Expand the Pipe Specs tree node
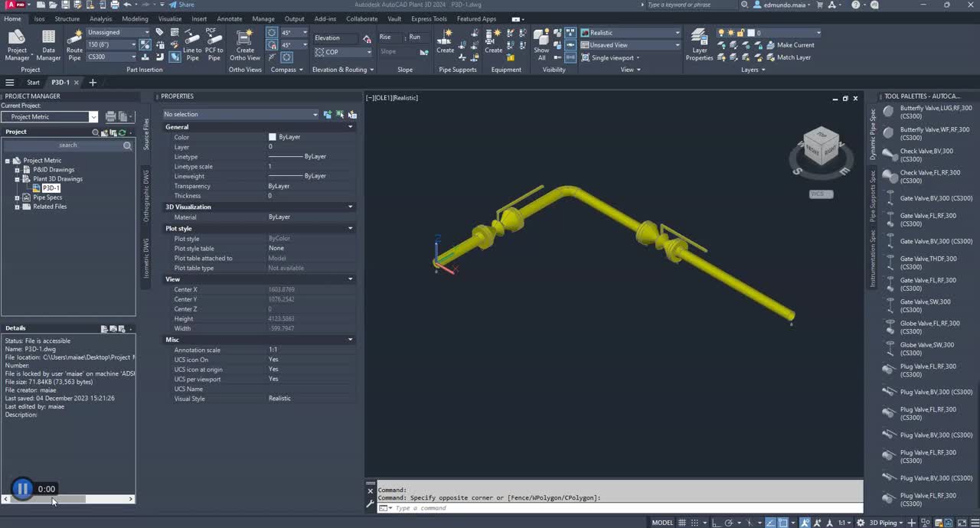This screenshot has width=980, height=528. 17,197
